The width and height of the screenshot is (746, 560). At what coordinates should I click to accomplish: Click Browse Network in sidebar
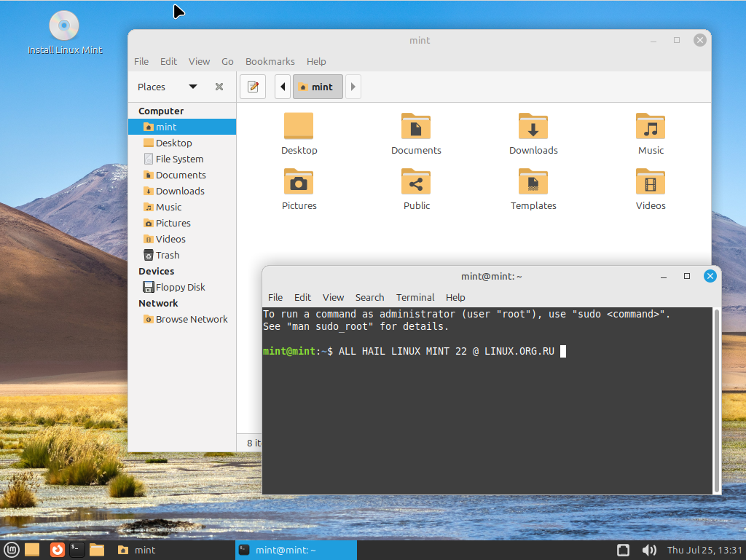pyautogui.click(x=191, y=319)
